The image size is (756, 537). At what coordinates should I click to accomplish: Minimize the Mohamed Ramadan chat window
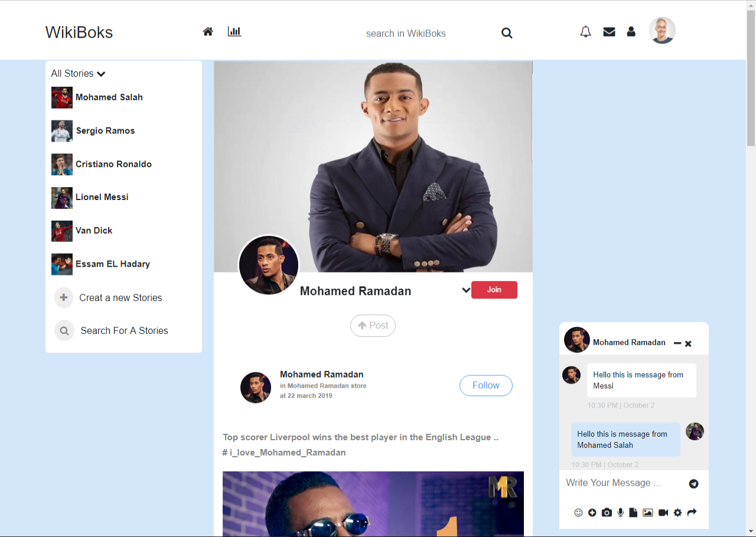(x=677, y=343)
